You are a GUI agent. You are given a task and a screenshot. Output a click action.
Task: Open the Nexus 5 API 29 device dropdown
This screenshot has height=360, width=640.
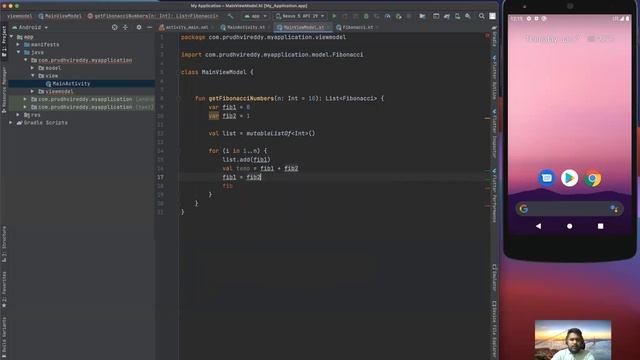[300, 16]
